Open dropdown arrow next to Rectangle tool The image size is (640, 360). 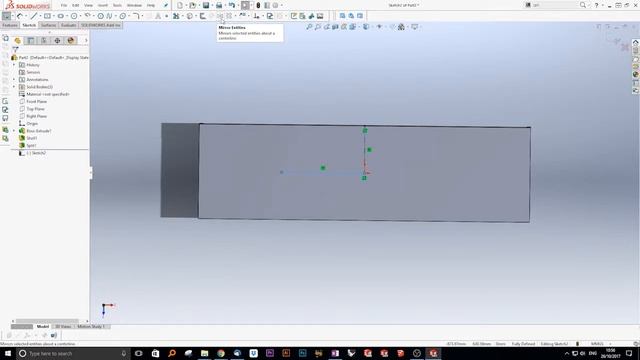point(53,16)
